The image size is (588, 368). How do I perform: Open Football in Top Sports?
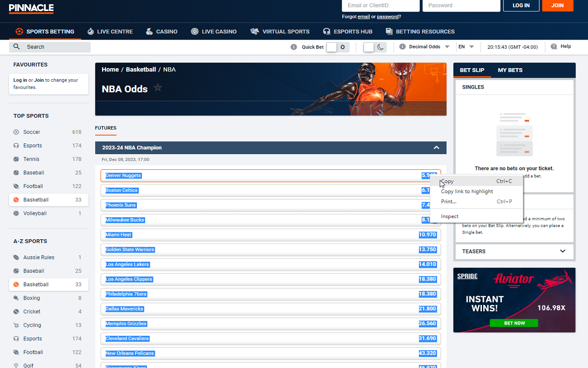(49, 186)
